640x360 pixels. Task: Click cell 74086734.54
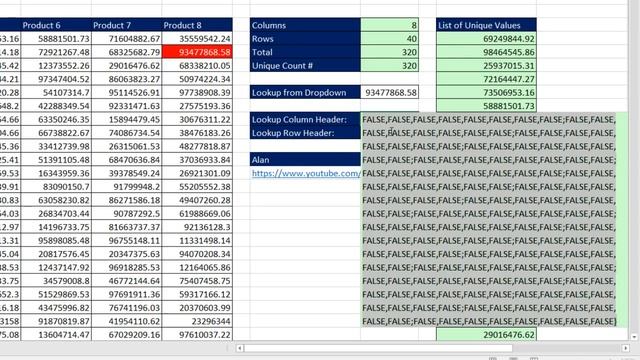pyautogui.click(x=127, y=133)
